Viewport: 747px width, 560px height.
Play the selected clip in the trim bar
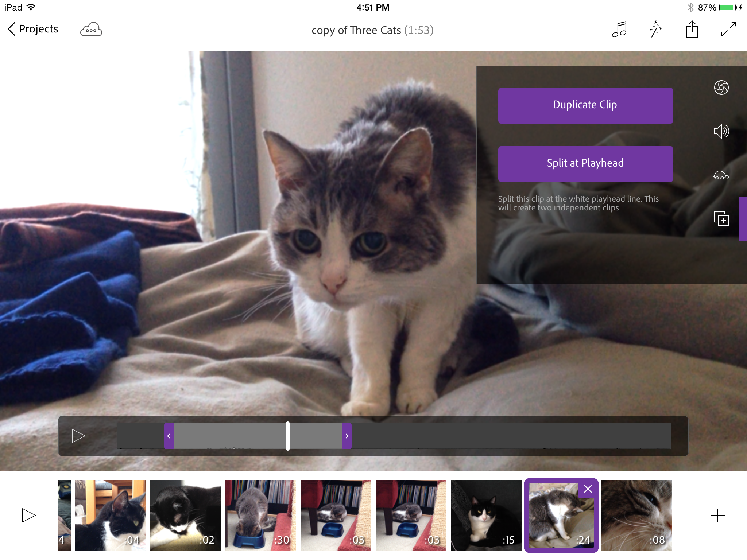click(x=78, y=436)
